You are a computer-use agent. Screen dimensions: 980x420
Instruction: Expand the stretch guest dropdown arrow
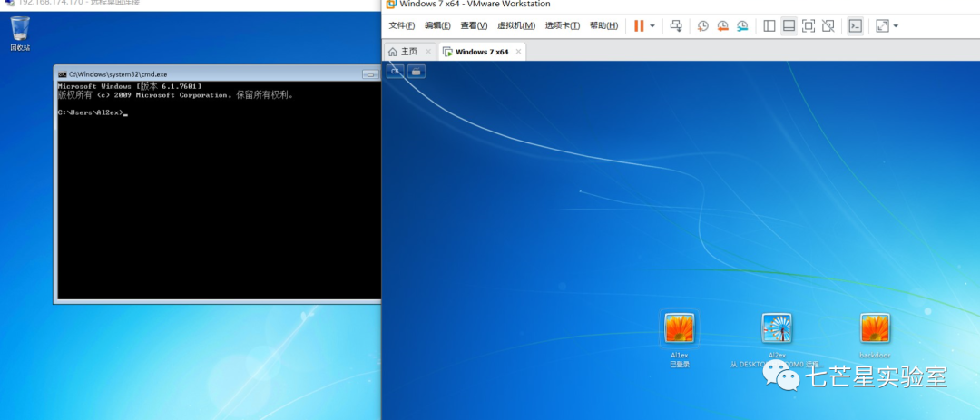[896, 26]
